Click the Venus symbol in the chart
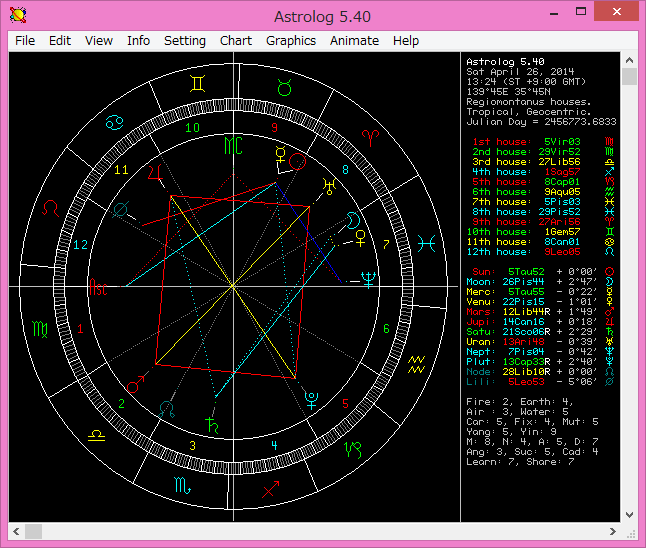Screen dimensions: 646x548 click(360, 239)
